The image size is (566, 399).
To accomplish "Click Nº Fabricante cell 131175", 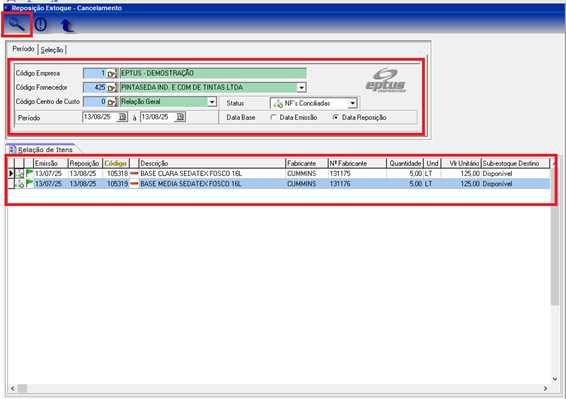I will pyautogui.click(x=357, y=174).
